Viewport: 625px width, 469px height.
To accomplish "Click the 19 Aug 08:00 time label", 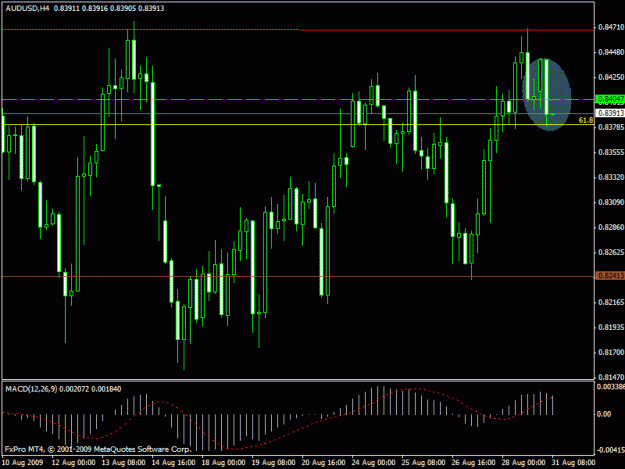I will click(273, 463).
